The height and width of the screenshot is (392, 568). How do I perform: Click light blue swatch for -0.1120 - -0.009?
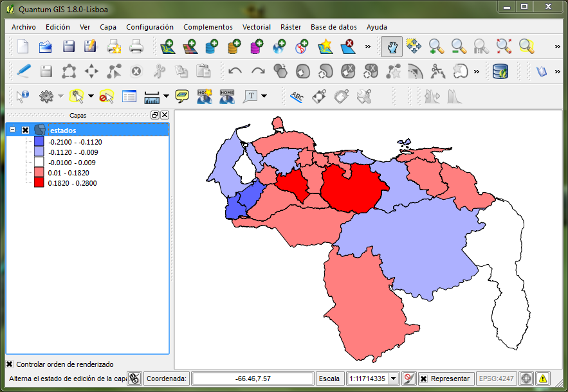click(39, 152)
